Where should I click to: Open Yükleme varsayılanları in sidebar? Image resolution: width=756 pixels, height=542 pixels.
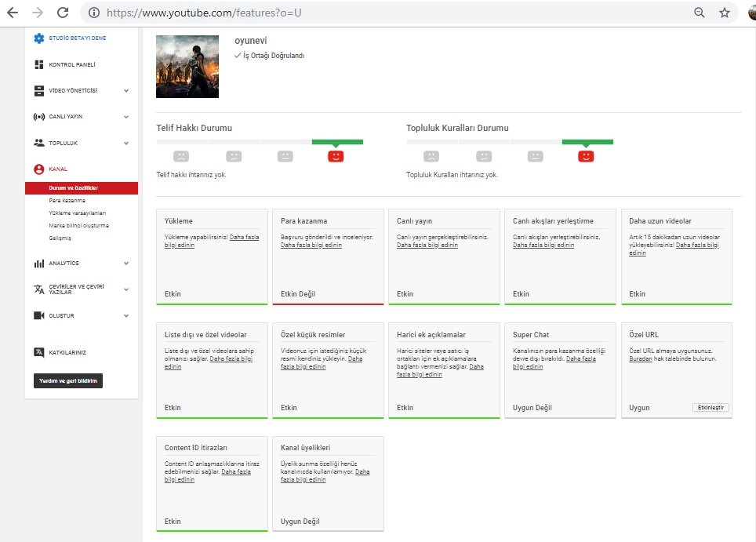pyautogui.click(x=77, y=213)
